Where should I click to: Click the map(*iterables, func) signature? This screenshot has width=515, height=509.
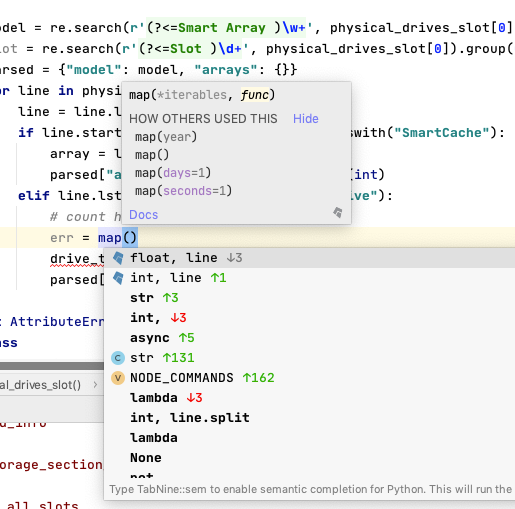(x=202, y=95)
